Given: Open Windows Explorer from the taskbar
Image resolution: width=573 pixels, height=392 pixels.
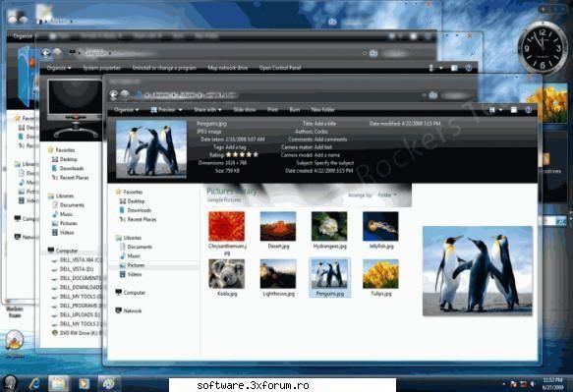Looking at the screenshot, I should coord(58,383).
